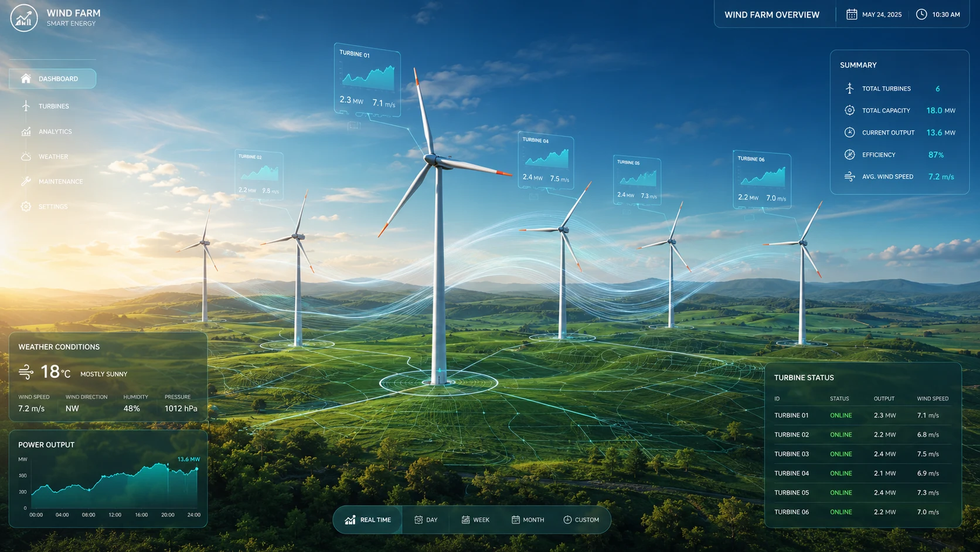The image size is (980, 552).
Task: Switch to the Real Time tab
Action: (368, 520)
